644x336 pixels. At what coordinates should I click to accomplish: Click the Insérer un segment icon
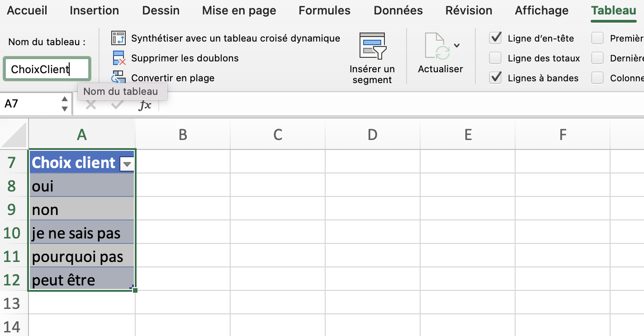click(x=372, y=47)
